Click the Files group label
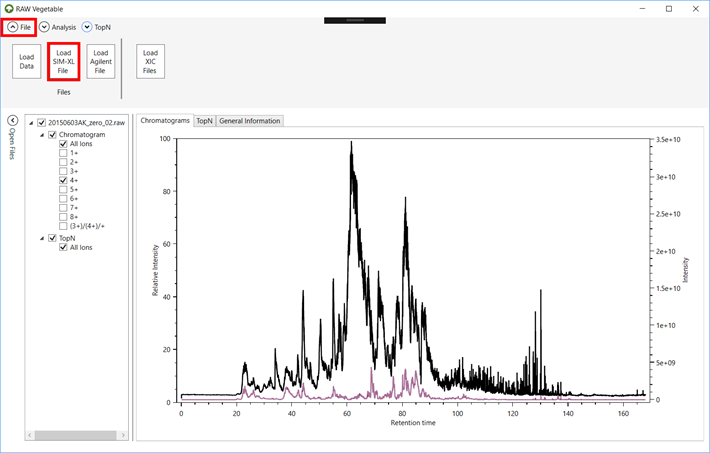The image size is (710, 453). [64, 92]
